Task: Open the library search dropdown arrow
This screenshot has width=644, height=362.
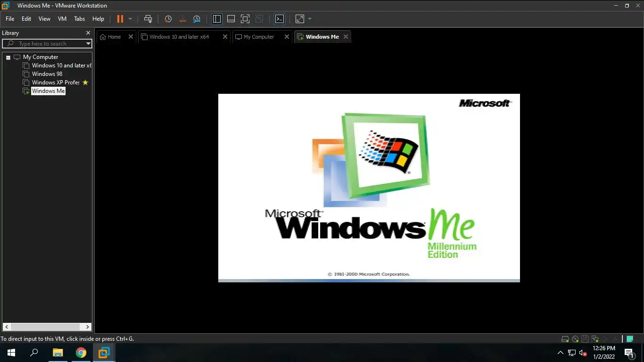Action: [x=88, y=44]
